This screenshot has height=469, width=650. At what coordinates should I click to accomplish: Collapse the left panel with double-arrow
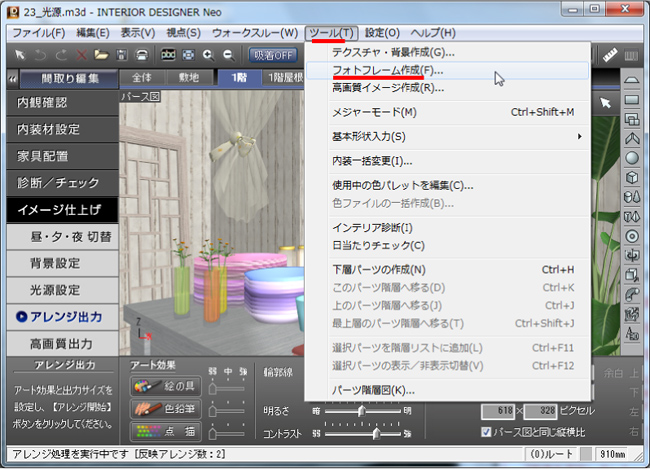click(11, 78)
